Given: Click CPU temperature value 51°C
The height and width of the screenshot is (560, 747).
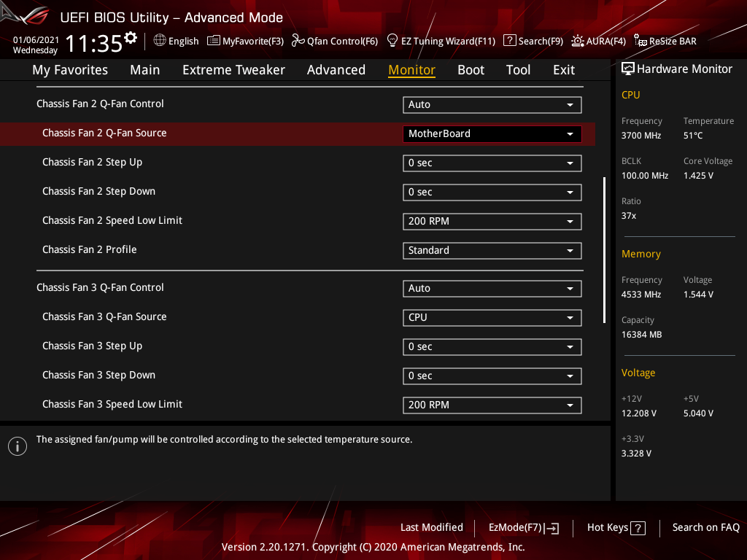Looking at the screenshot, I should pos(693,136).
